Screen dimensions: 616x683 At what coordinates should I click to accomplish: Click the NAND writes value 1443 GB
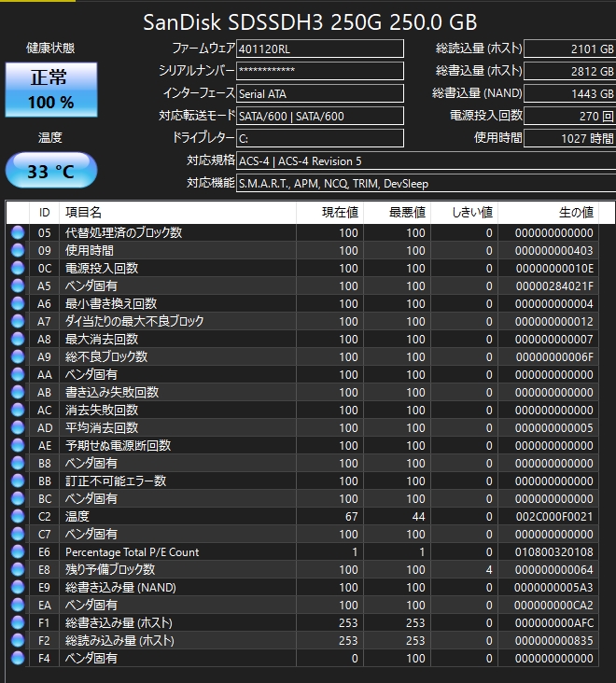570,93
